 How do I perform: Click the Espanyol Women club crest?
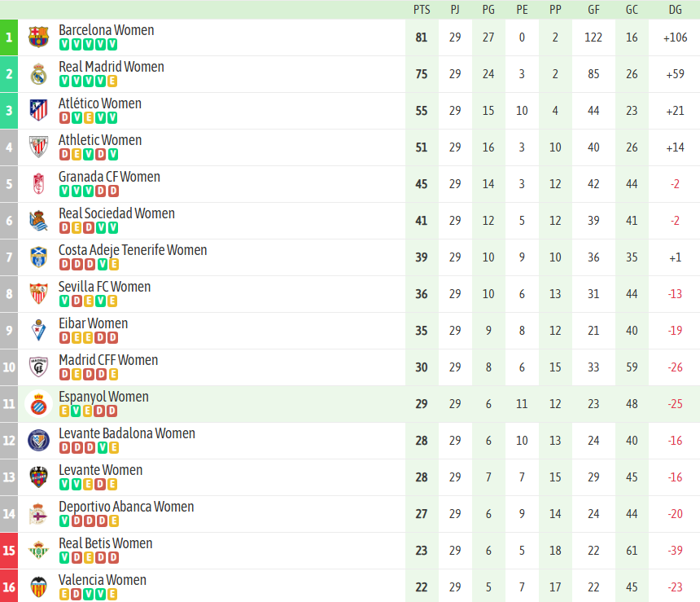pyautogui.click(x=38, y=404)
